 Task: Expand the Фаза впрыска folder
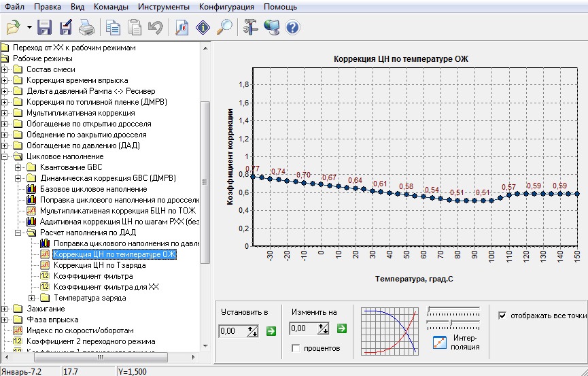pyautogui.click(x=5, y=320)
